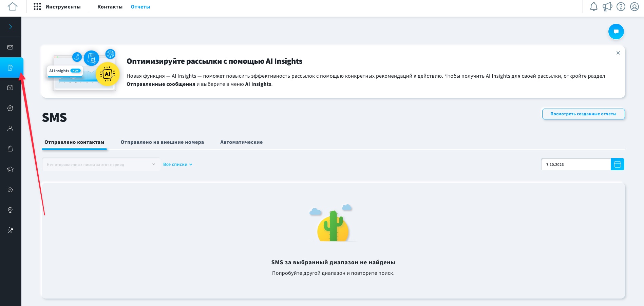The image size is (644, 306).
Task: Open graduation cap icon in sidebar
Action: click(x=11, y=169)
